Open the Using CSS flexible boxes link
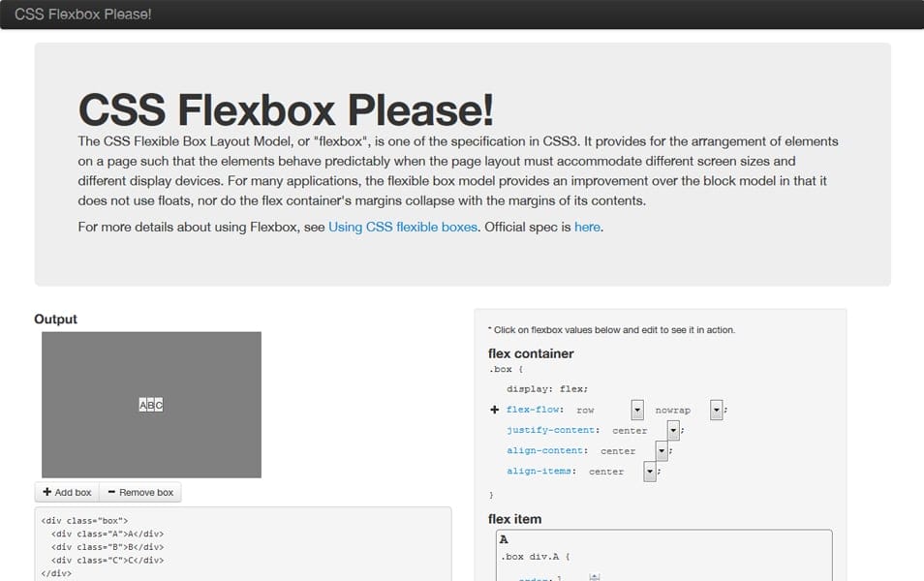The image size is (924, 581). [x=403, y=227]
